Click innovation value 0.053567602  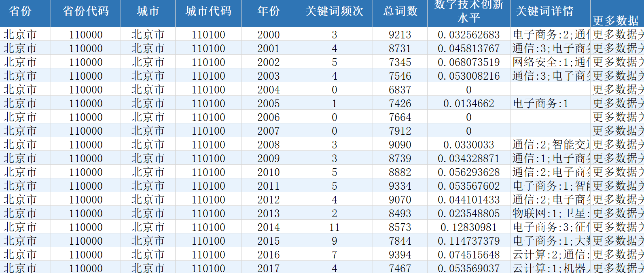coord(469,186)
